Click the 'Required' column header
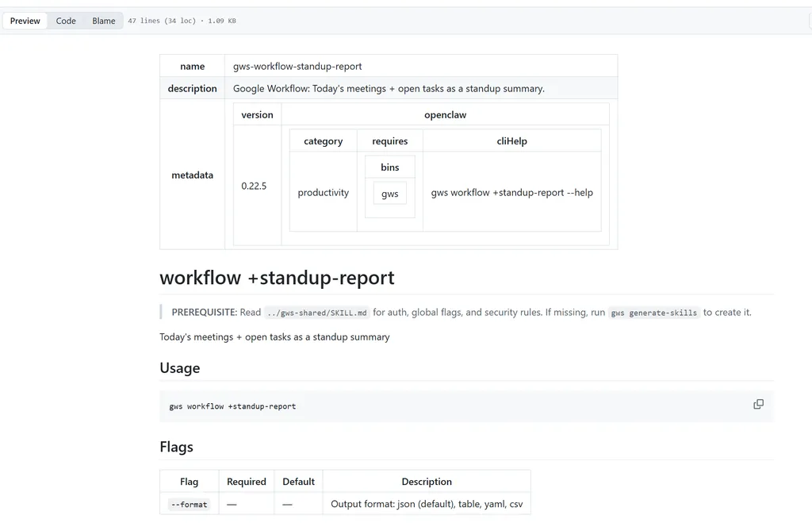The width and height of the screenshot is (812, 523). 246,482
